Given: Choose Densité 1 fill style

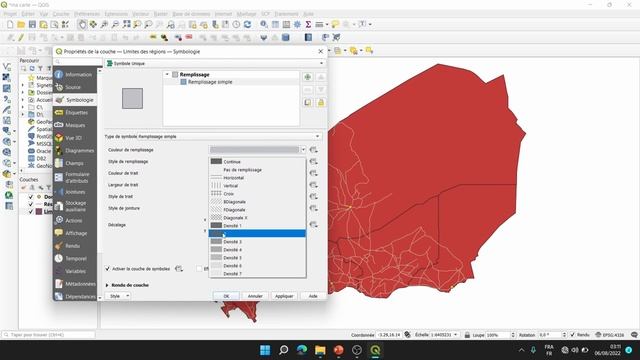Looking at the screenshot, I should coord(257,225).
